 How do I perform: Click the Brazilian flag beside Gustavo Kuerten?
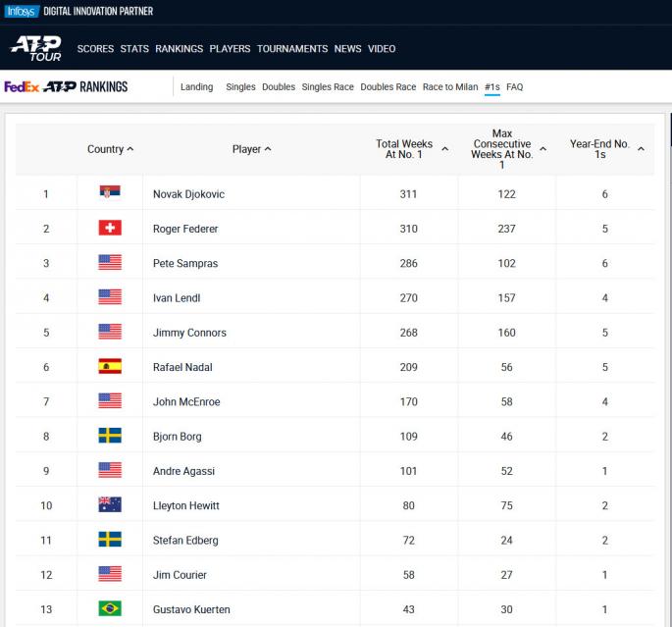click(110, 609)
